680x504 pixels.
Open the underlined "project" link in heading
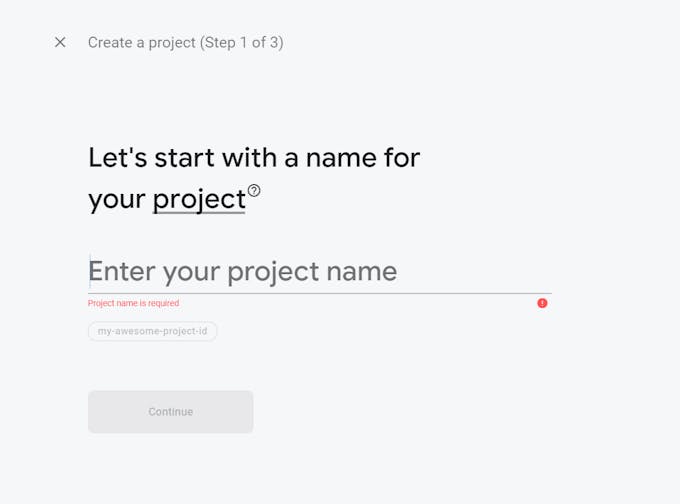tap(198, 199)
